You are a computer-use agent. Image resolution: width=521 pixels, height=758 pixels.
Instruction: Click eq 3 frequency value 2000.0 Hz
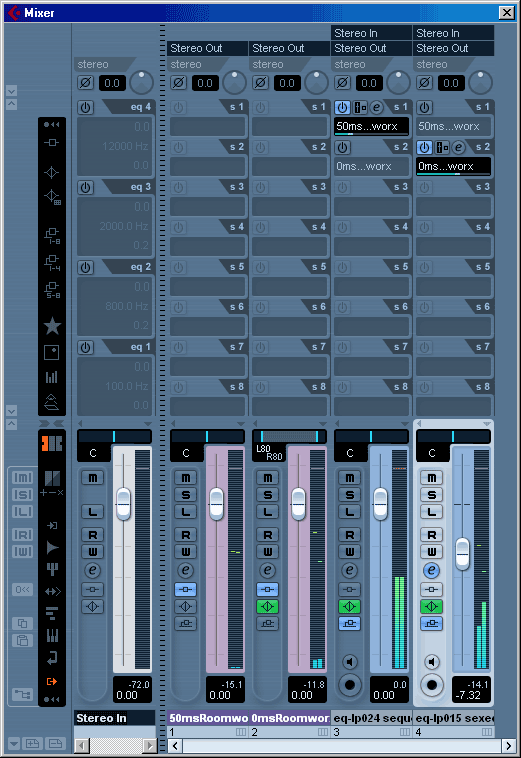124,226
